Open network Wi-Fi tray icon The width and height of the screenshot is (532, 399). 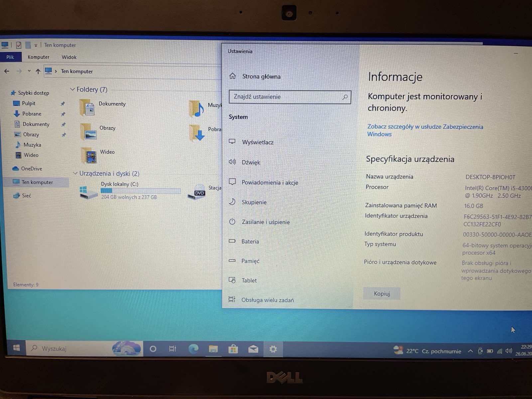click(499, 351)
